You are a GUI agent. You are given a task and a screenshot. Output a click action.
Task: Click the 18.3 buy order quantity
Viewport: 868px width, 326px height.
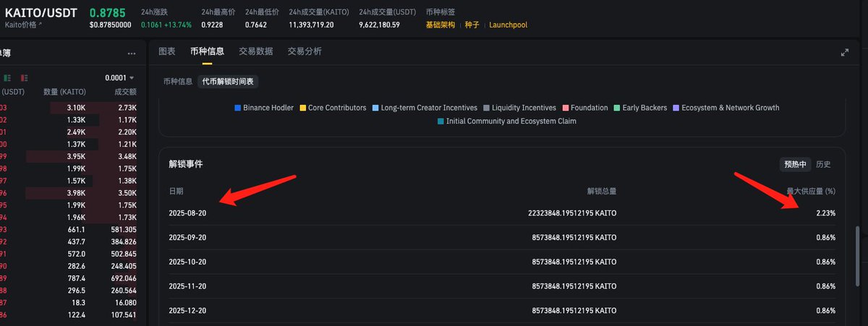79,303
